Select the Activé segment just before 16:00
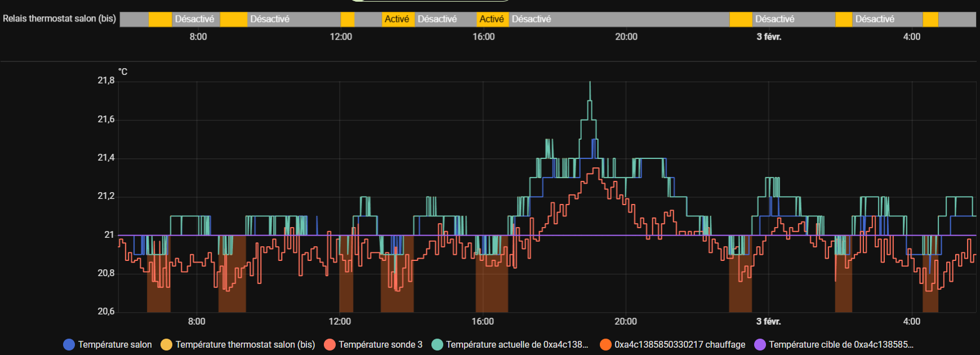This screenshot has width=980, height=355. pyautogui.click(x=493, y=19)
